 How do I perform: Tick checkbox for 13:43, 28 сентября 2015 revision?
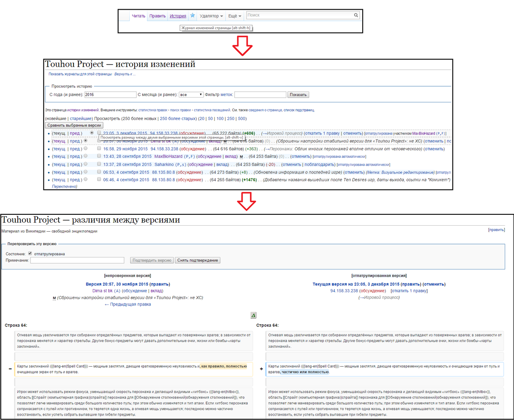99,156
